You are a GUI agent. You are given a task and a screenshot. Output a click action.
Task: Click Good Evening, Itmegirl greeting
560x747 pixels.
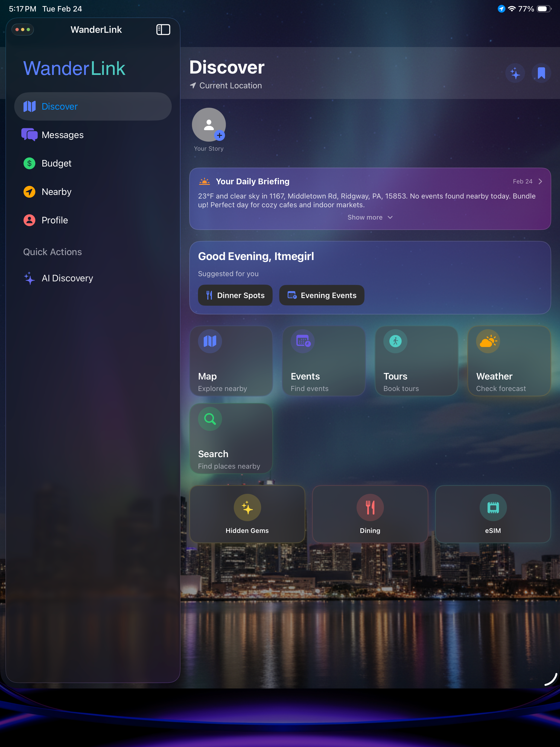256,256
